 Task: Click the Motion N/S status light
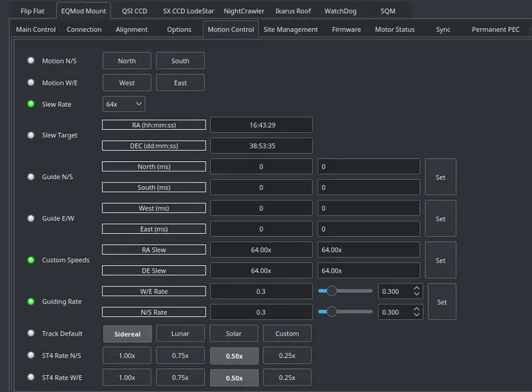31,60
